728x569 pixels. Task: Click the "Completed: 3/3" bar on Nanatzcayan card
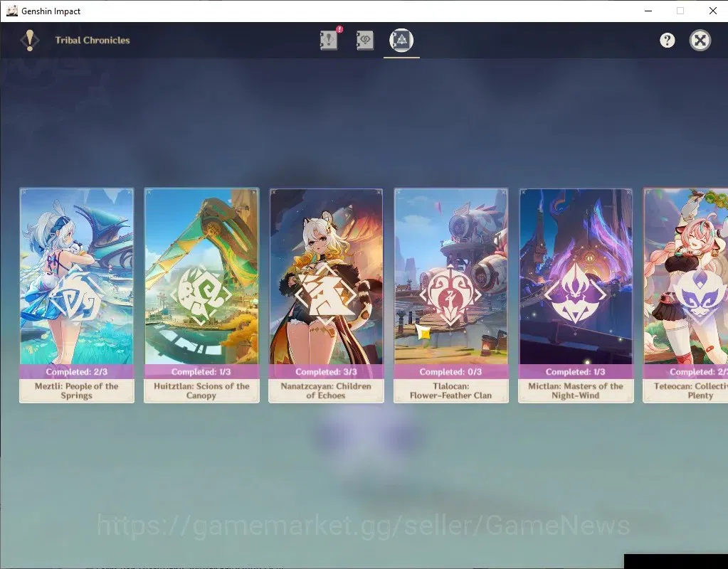(x=326, y=372)
